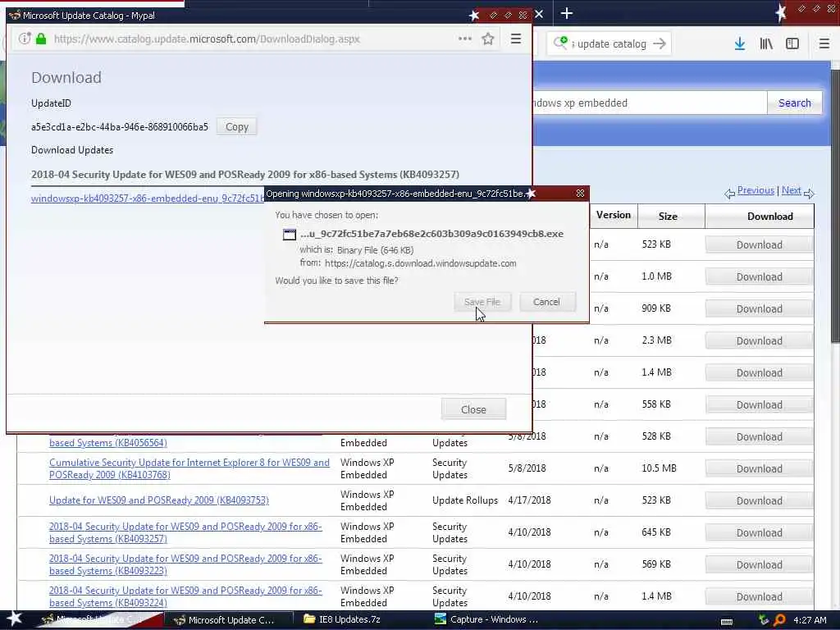Download the 558 KB update
This screenshot has width=840, height=630.
tap(759, 405)
